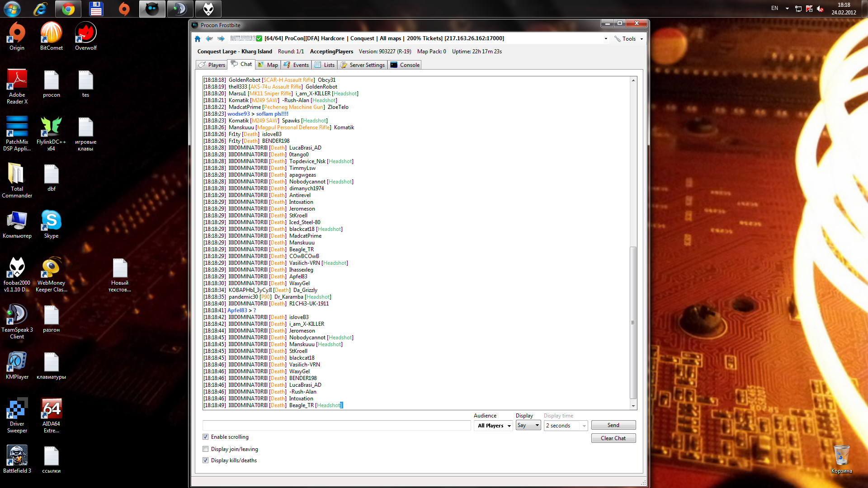Screen dimensions: 868x488
Task: Toggle Enable scrolling checkbox
Action: [x=206, y=437]
